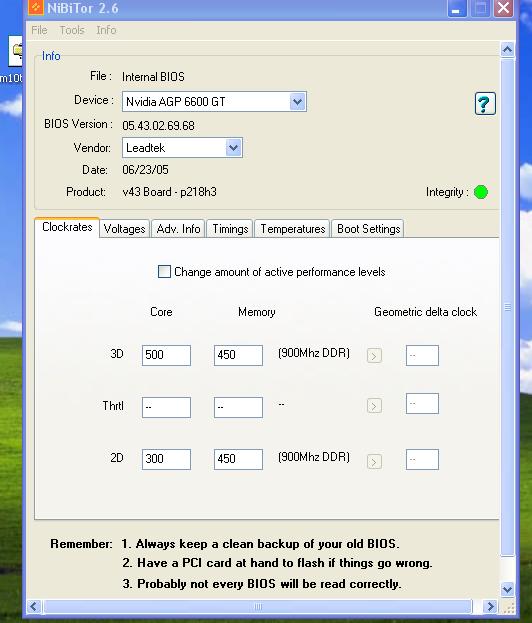
Task: Click the 2D geometric delta clock field
Action: coord(422,459)
